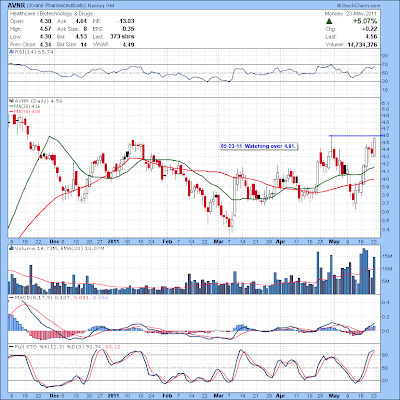Screen dimensions: 400x400
Task: Click the MACD(8,17,9) 0.107 label
Action: coord(43,297)
